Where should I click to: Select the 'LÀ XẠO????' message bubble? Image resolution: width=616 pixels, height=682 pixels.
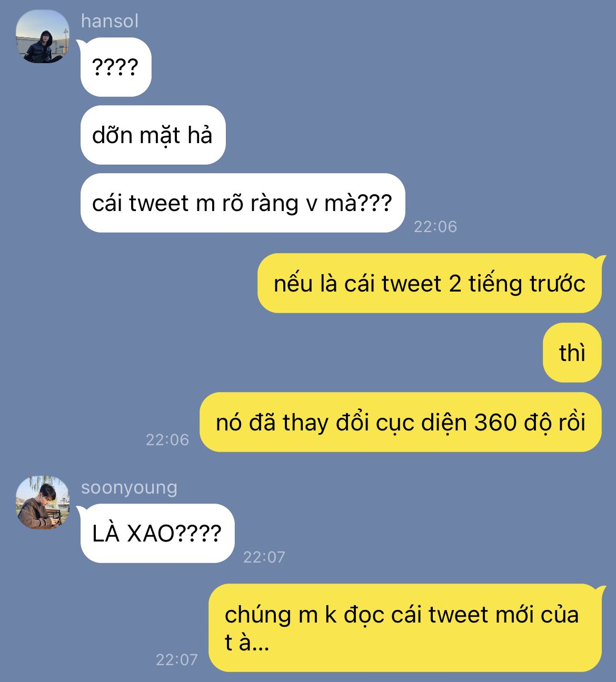[157, 534]
